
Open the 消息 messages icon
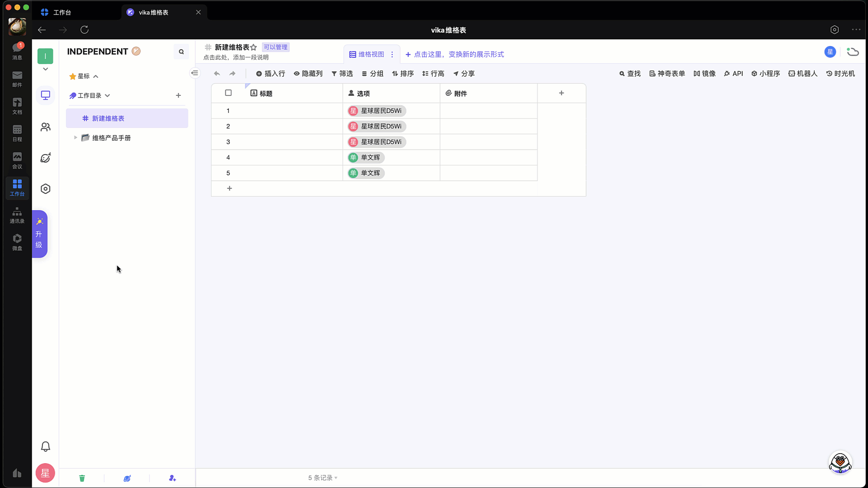[17, 51]
